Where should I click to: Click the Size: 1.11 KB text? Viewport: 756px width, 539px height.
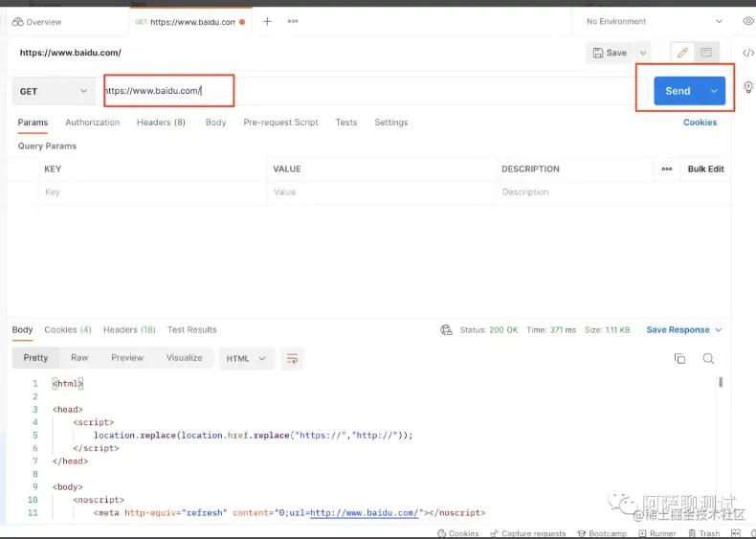(x=607, y=330)
